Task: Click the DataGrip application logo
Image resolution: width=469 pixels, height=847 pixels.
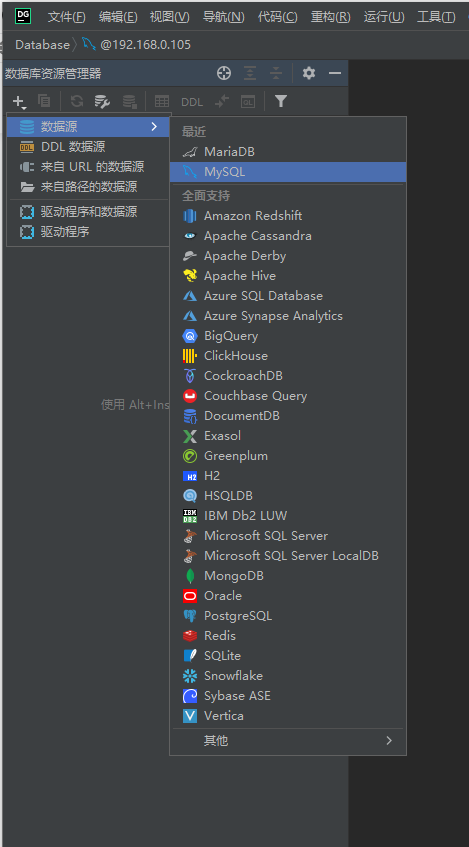Action: (23, 16)
